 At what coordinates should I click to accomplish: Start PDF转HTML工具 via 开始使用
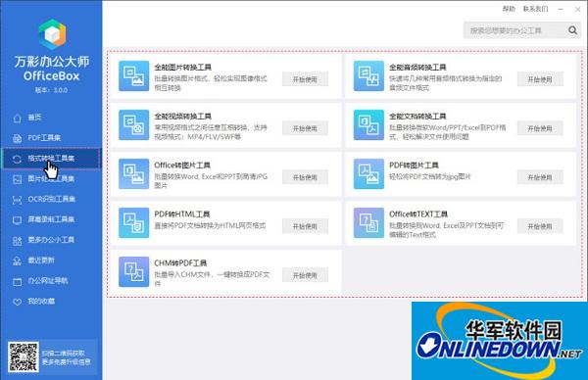tap(305, 226)
